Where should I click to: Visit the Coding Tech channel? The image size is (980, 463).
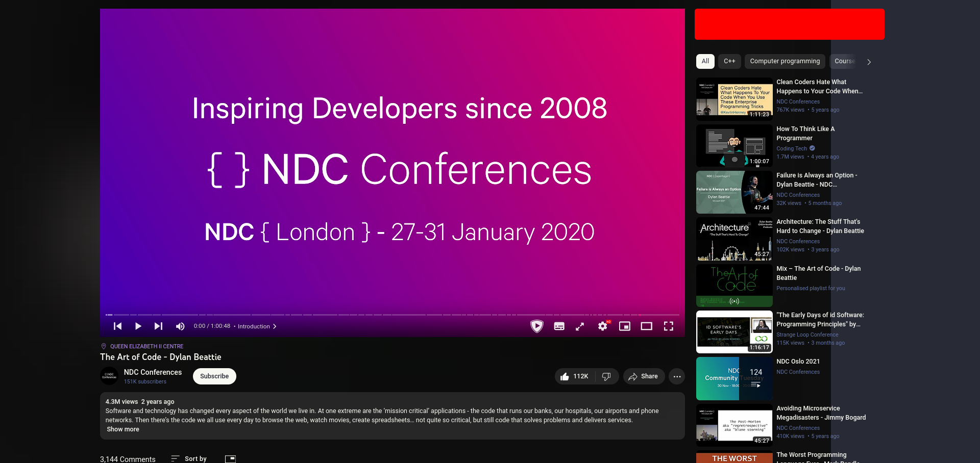(792, 149)
